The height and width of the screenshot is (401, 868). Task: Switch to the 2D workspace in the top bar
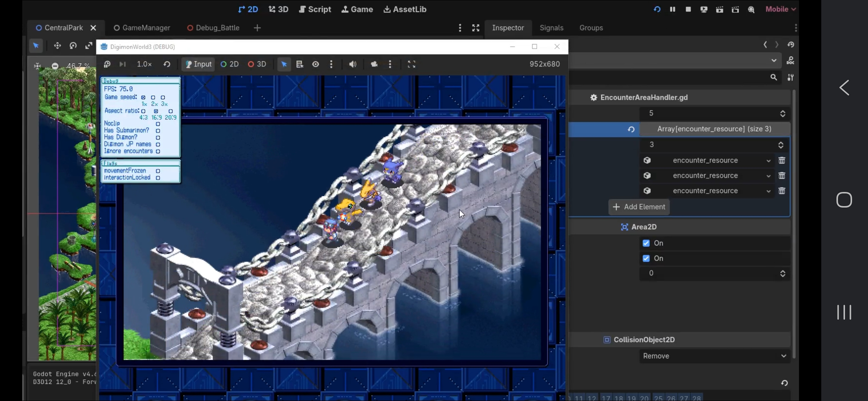click(248, 9)
